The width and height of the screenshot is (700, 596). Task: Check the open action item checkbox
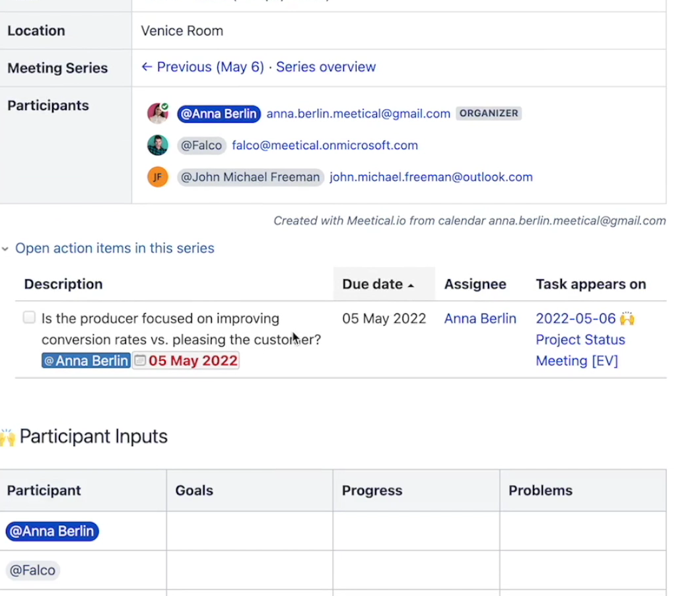click(x=29, y=317)
